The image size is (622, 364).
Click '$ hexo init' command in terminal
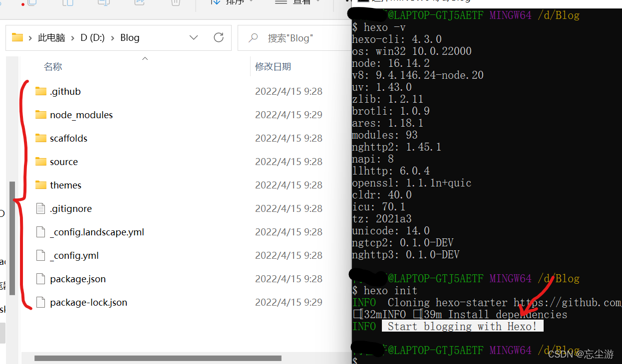[x=384, y=291]
